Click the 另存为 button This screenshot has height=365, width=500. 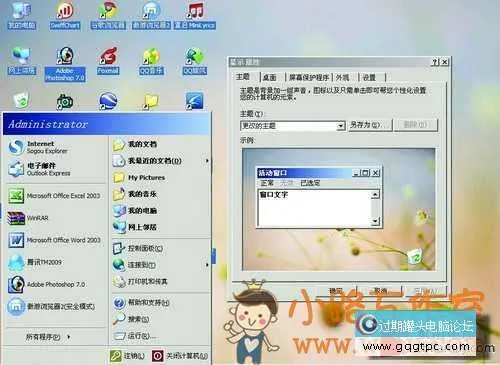370,125
